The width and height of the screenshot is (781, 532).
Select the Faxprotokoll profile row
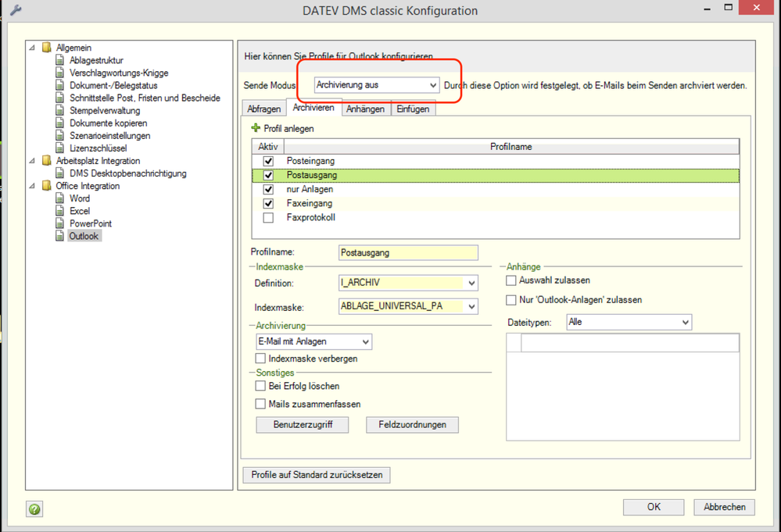point(496,217)
